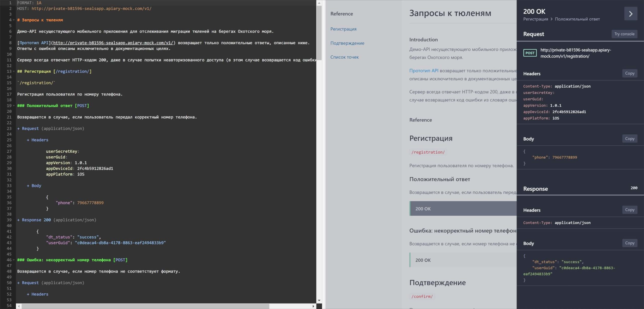
Task: Open the Try console button
Action: 624,34
